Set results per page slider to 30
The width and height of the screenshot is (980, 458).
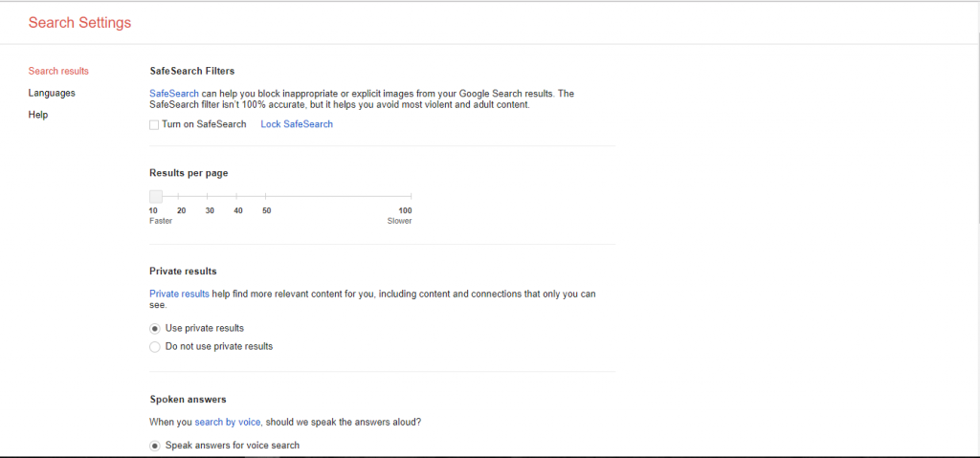pyautogui.click(x=208, y=197)
